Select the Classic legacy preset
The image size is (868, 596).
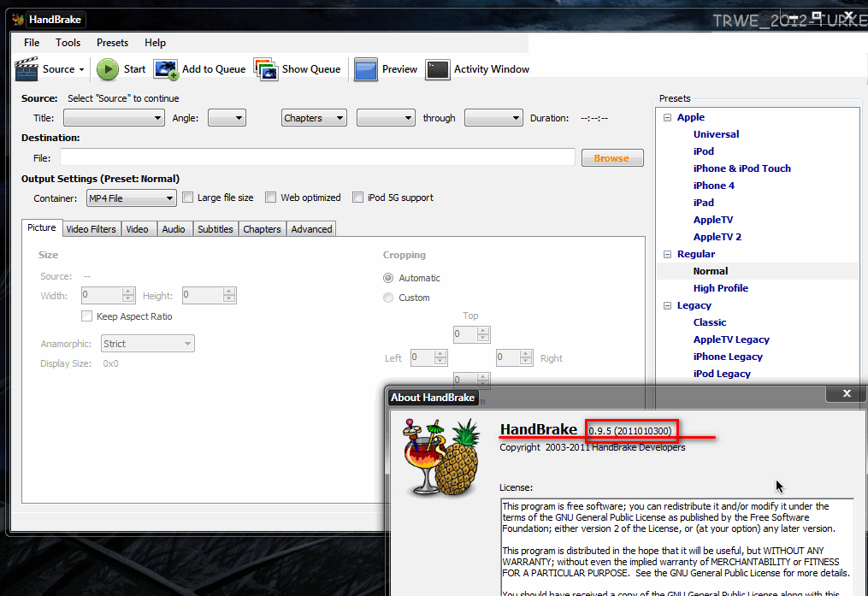point(710,322)
